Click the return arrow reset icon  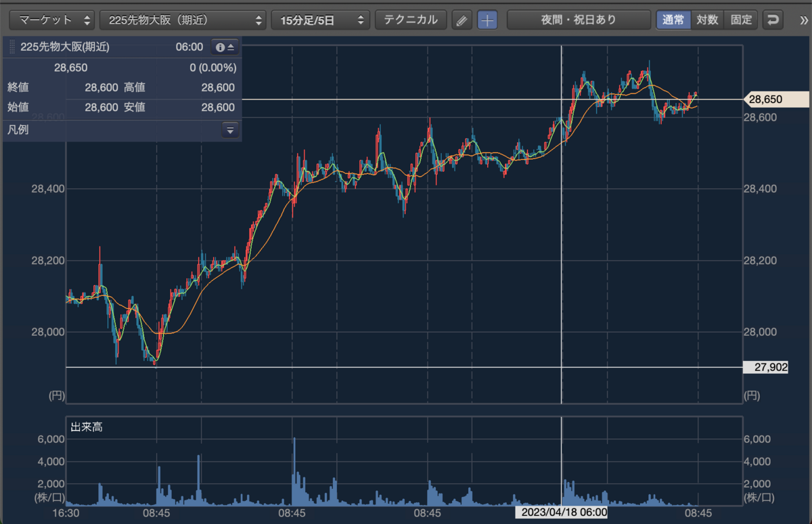point(773,20)
